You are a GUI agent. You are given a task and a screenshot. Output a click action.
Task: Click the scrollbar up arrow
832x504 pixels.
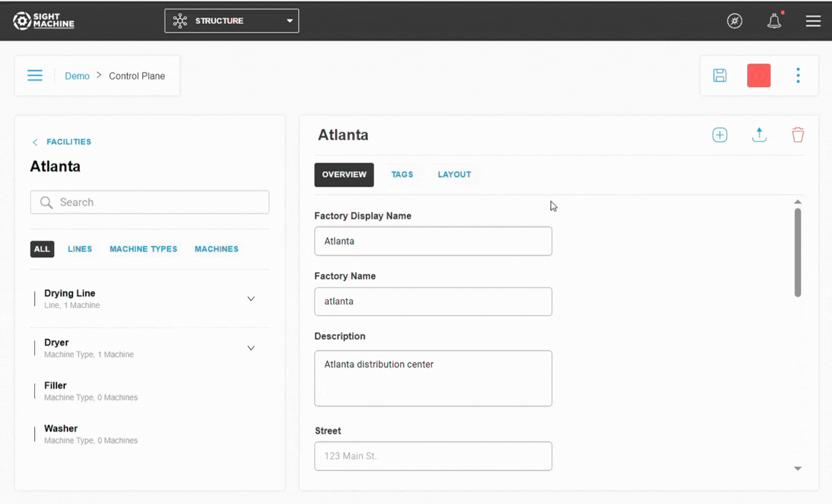pos(798,202)
